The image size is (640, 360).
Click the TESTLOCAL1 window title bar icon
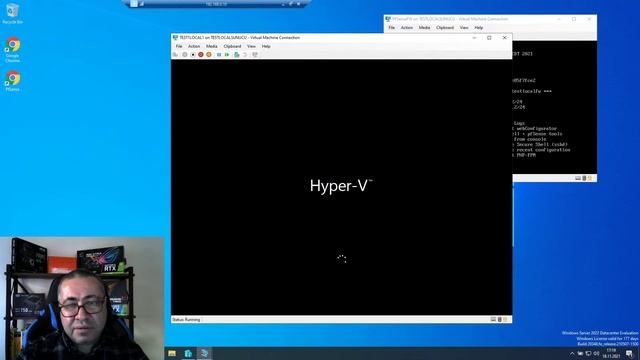coord(176,38)
